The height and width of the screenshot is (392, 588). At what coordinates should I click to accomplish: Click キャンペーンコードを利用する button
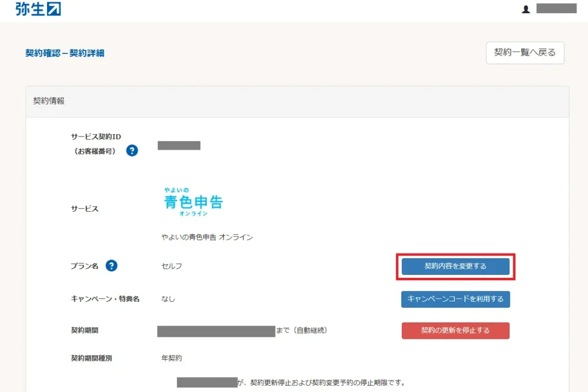(x=455, y=299)
